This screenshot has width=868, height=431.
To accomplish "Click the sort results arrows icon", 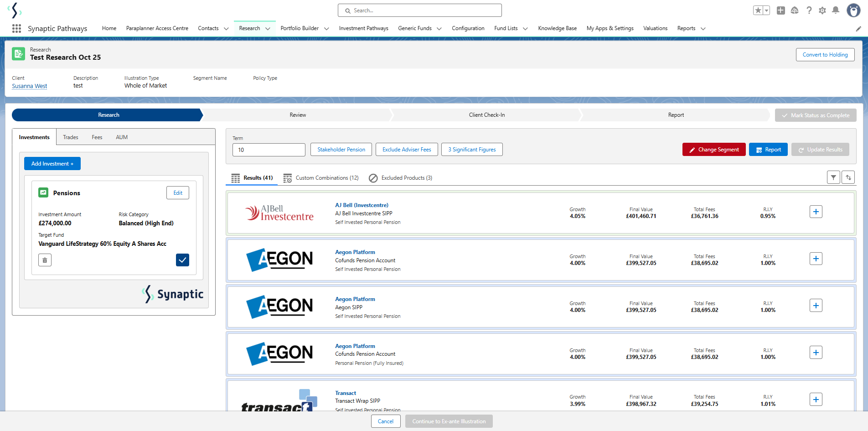I will [x=848, y=177].
